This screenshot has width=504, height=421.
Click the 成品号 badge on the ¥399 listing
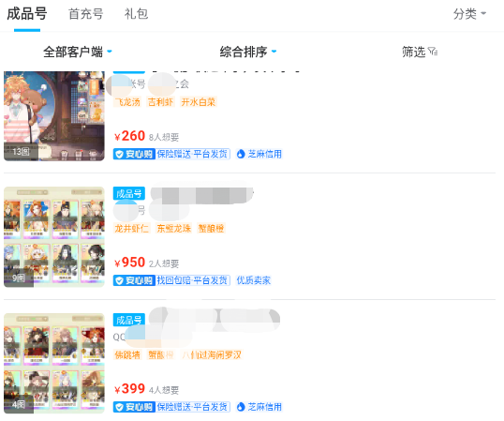coord(129,320)
